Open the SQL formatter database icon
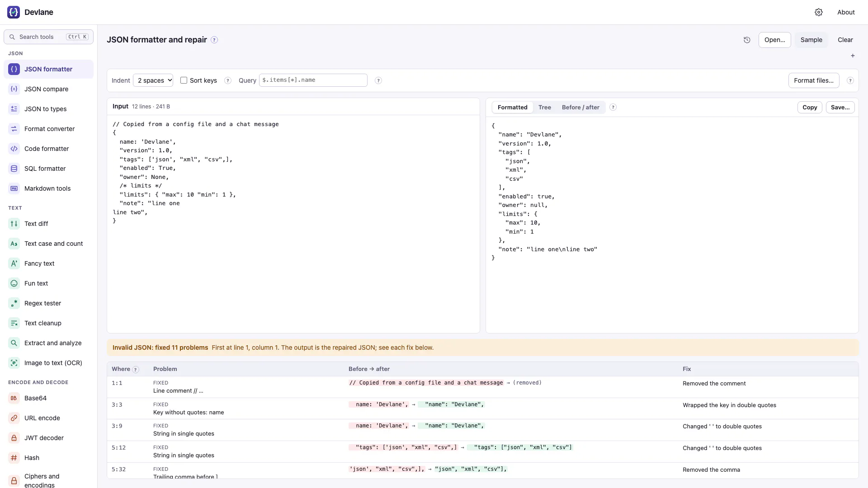 click(14, 169)
